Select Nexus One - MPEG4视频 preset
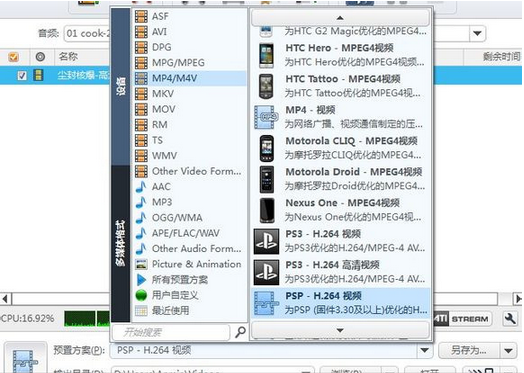Image resolution: width=524 pixels, height=373 pixels. coord(340,210)
